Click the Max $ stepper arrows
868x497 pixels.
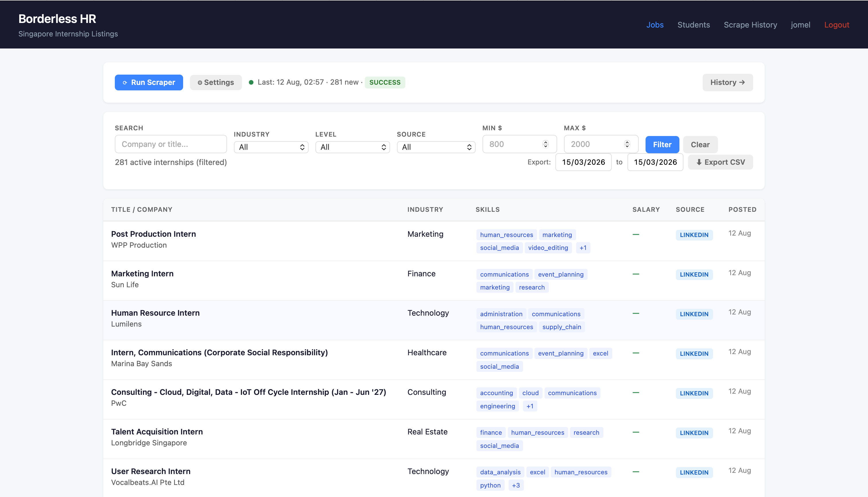tap(627, 144)
